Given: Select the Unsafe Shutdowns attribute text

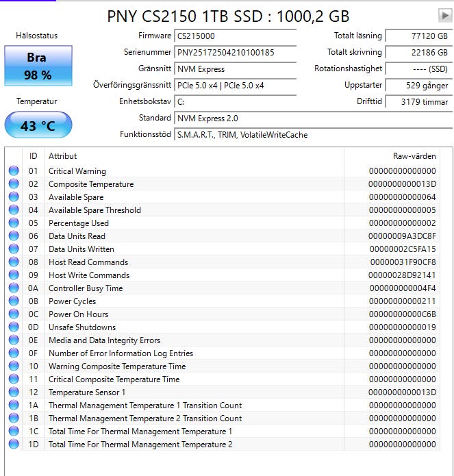Looking at the screenshot, I should click(x=82, y=327).
